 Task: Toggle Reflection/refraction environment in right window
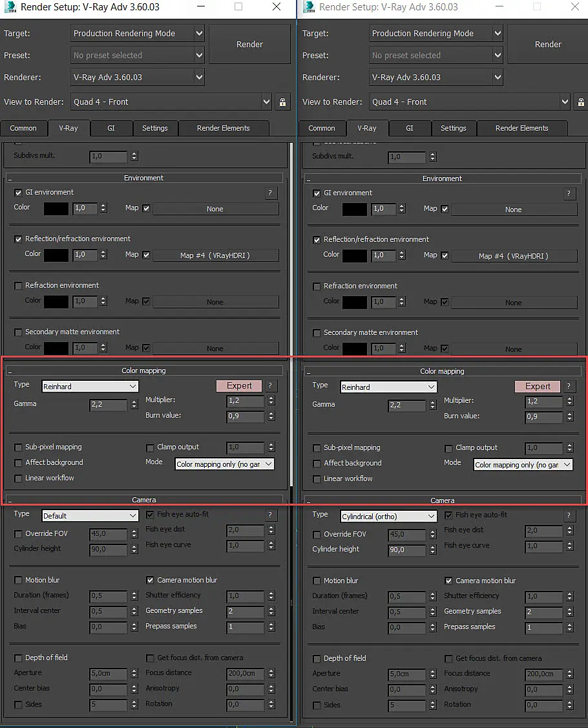[317, 240]
